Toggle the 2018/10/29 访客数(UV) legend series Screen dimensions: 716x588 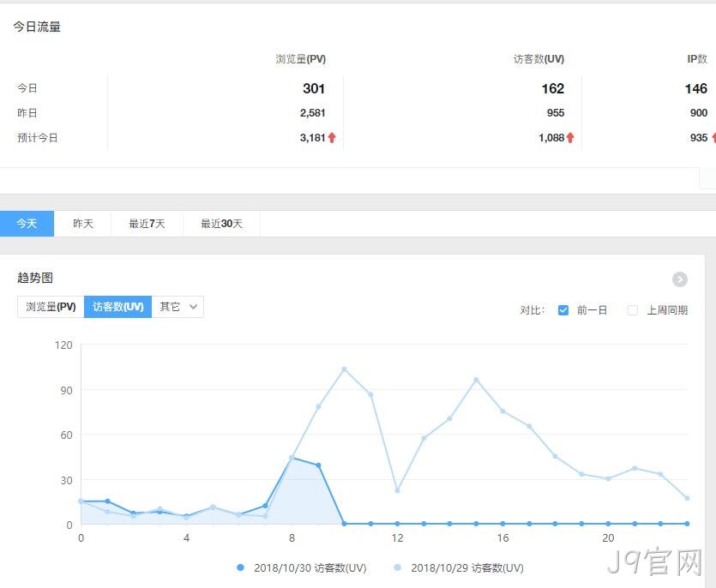pos(459,568)
